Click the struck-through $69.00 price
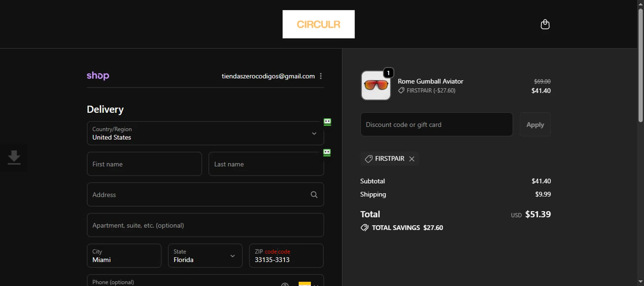The image size is (644, 286). coord(542,81)
